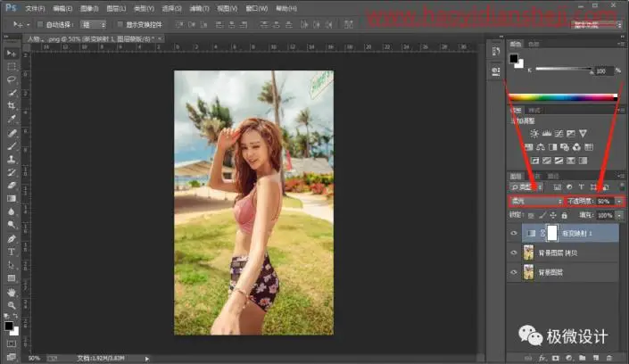Open the 窗口(W) menu
This screenshot has width=629, height=364.
257,8
